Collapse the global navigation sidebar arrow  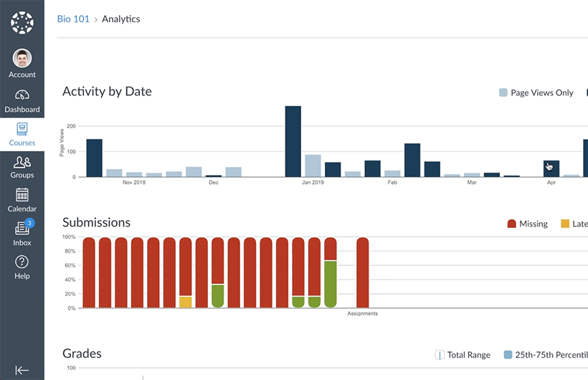pos(22,370)
